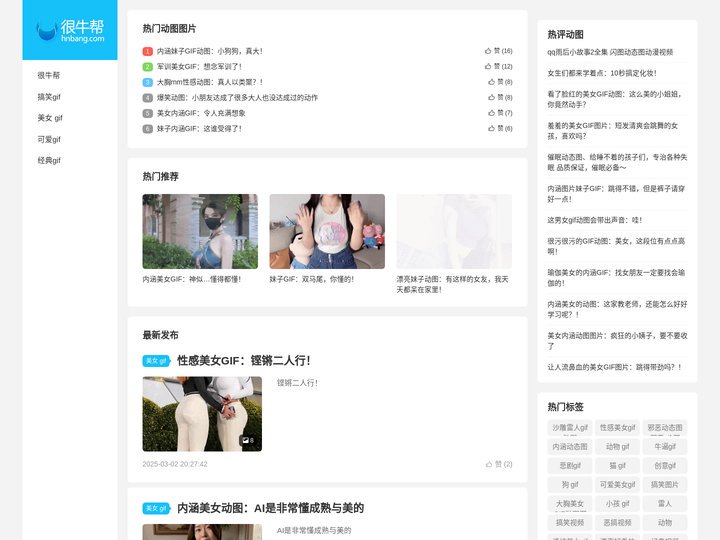Open 搞笑gif category in sidebar
720x540 pixels.
49,97
